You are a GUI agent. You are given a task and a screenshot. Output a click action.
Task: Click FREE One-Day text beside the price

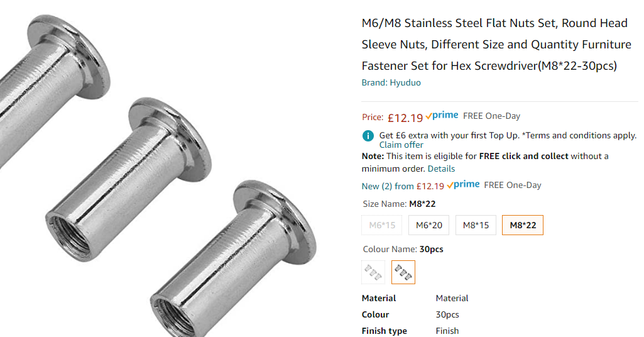491,116
